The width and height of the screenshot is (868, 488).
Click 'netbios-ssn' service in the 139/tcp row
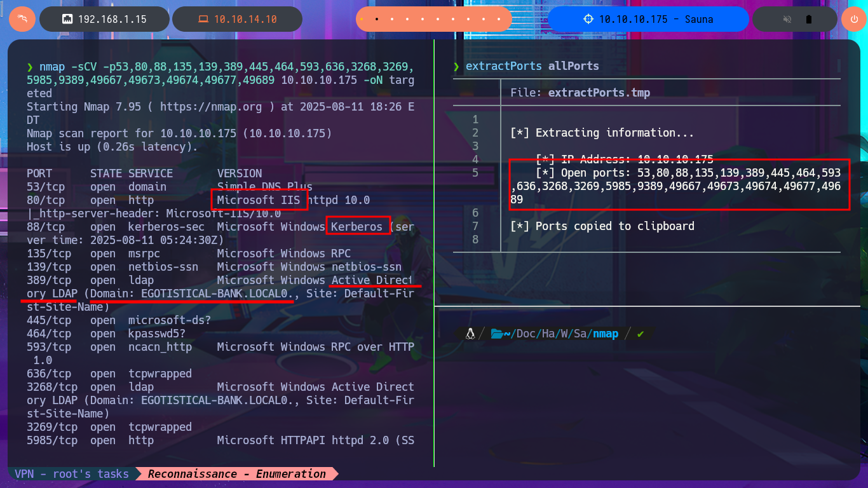tap(163, 267)
